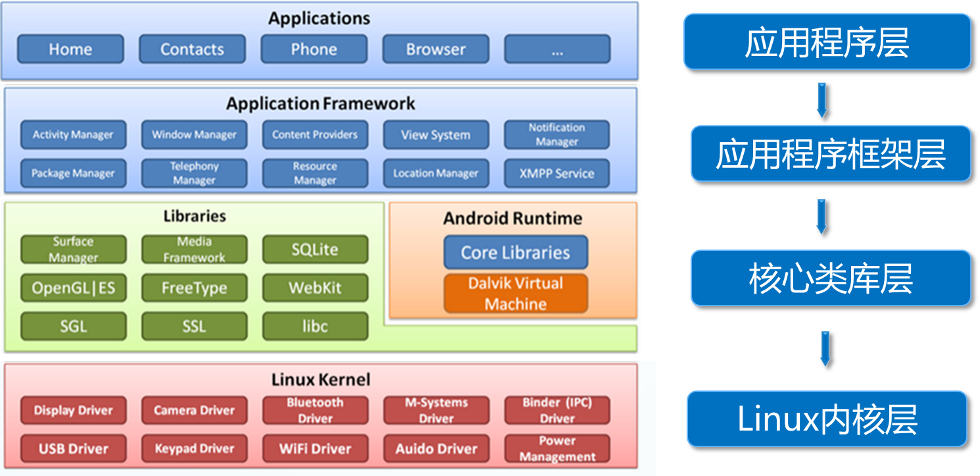The width and height of the screenshot is (980, 476).
Task: Click the 核心类库层 blue button
Action: (x=831, y=278)
